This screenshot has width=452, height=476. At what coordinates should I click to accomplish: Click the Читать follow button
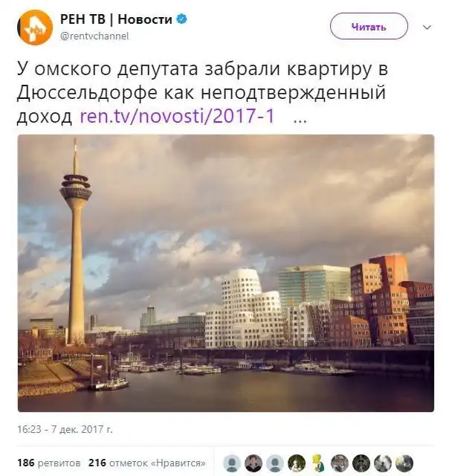tap(369, 27)
